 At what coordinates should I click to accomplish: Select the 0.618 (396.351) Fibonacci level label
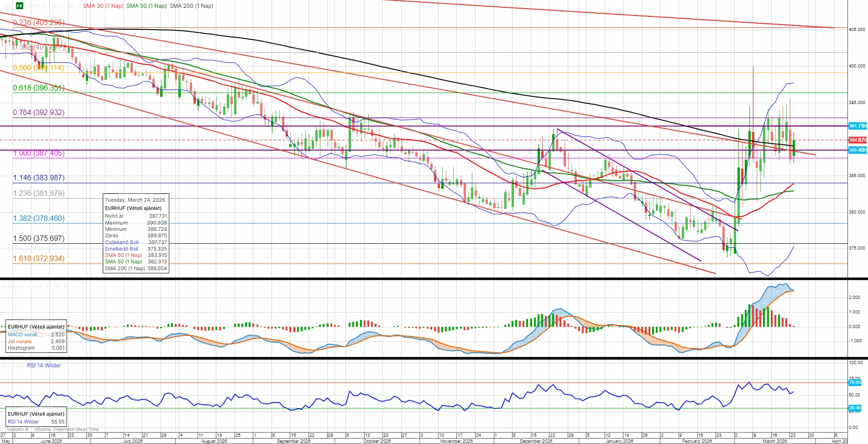coord(38,88)
